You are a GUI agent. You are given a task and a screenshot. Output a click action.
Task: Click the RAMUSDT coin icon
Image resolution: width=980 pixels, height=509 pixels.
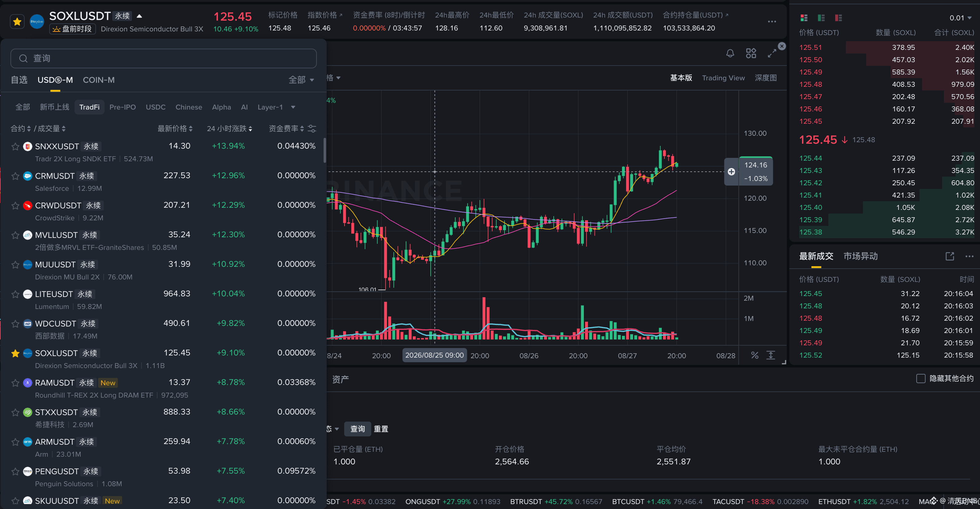tap(27, 383)
